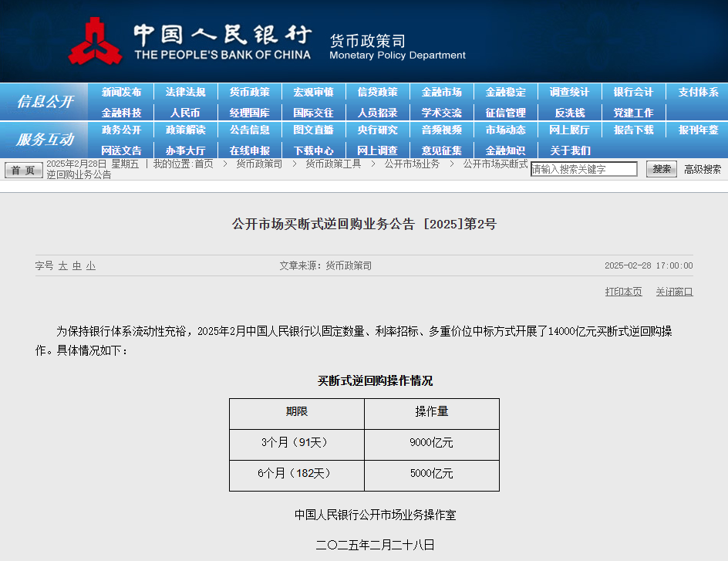Go to 银行会计 section
Viewport: 728px width, 561px height.
[x=633, y=92]
